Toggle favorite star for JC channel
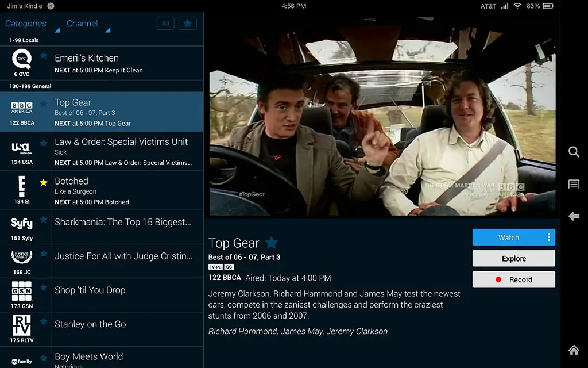588x368 pixels. [44, 254]
